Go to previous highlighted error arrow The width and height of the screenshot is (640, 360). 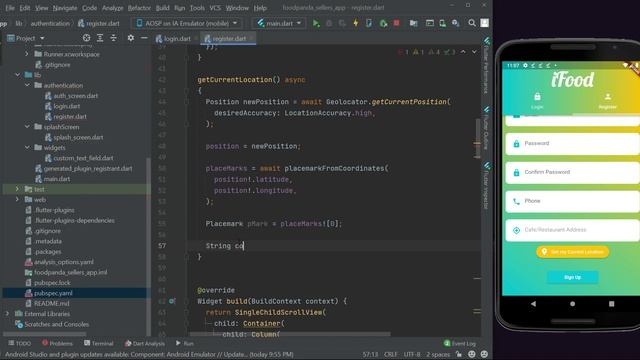click(x=463, y=52)
